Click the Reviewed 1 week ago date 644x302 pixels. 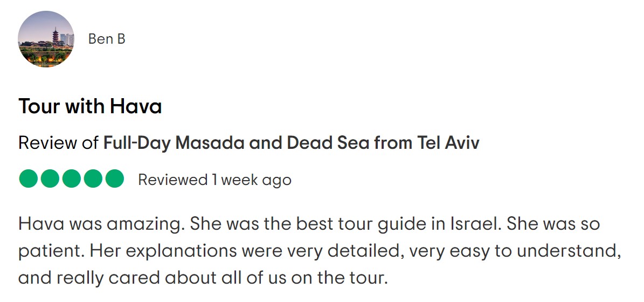215,180
